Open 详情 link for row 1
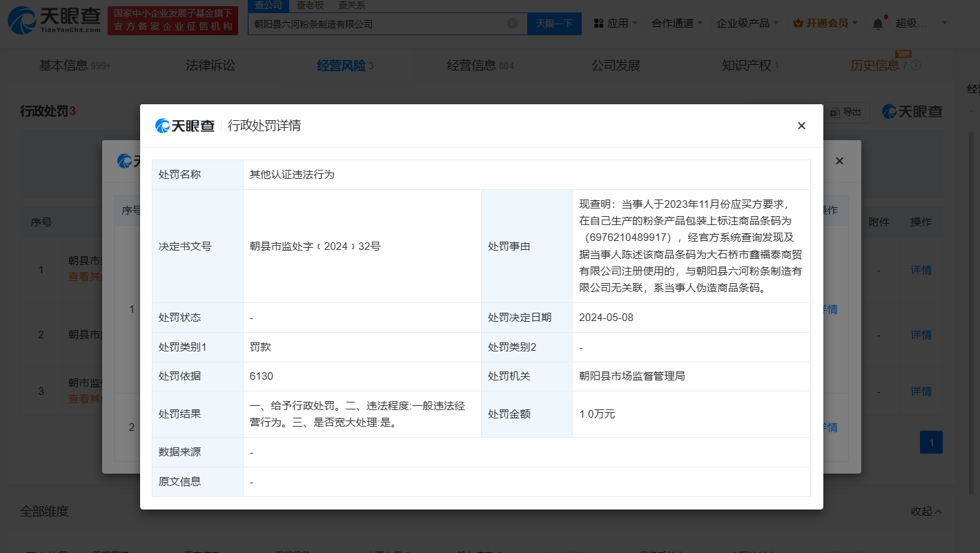This screenshot has width=980, height=553. [x=921, y=270]
